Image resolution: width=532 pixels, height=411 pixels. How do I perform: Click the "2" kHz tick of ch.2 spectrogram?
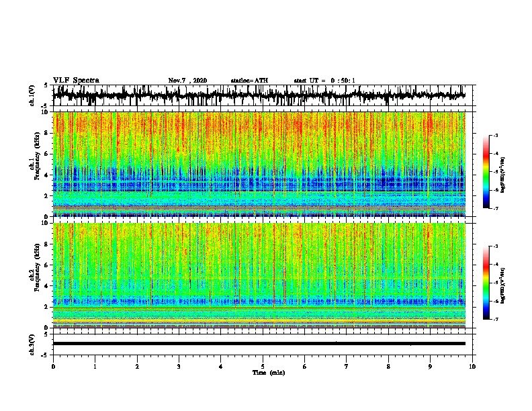pos(47,307)
